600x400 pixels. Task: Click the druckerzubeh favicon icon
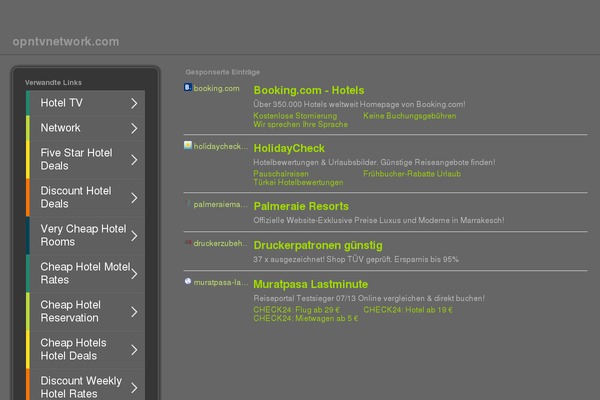(188, 242)
